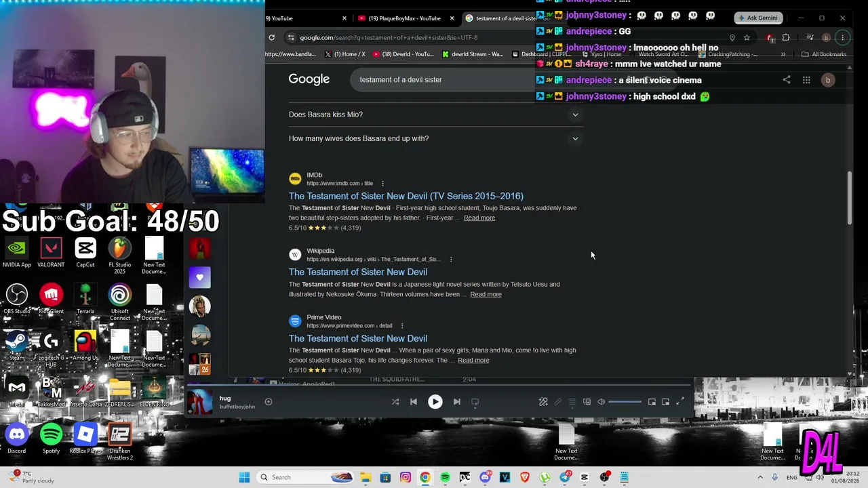Show hidden system tray icons
Image resolution: width=868 pixels, height=488 pixels.
pyautogui.click(x=760, y=477)
